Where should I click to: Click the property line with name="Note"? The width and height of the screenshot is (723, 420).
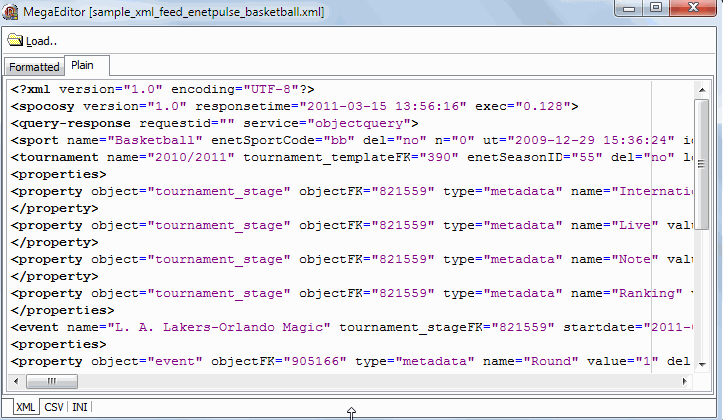(x=351, y=260)
